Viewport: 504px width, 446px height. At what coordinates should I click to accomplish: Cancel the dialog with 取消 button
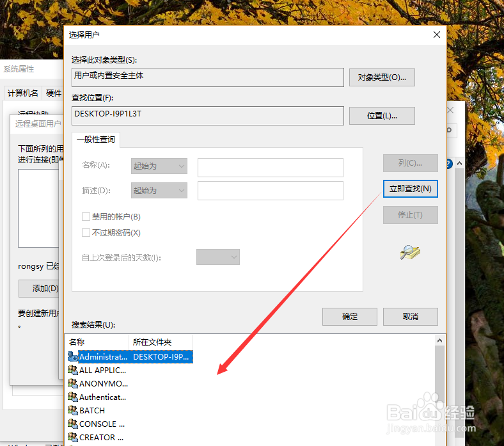(x=411, y=317)
